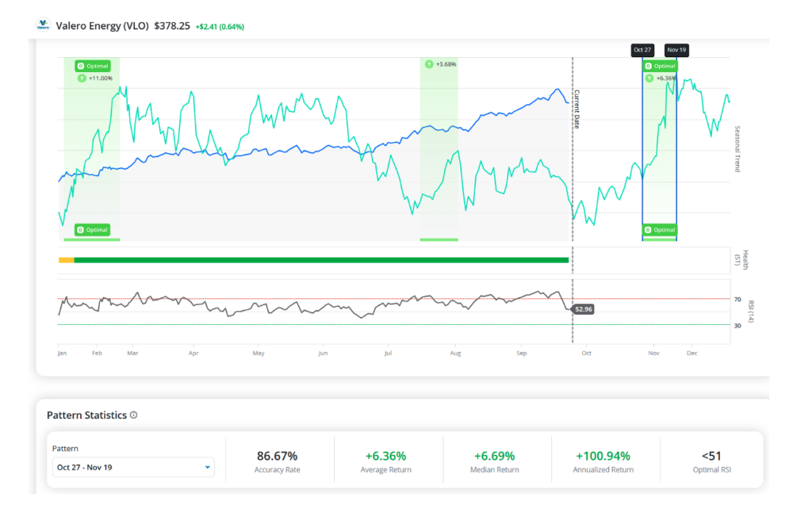This screenshot has height=509, width=812.
Task: Click the green health status bar
Action: pos(322,260)
